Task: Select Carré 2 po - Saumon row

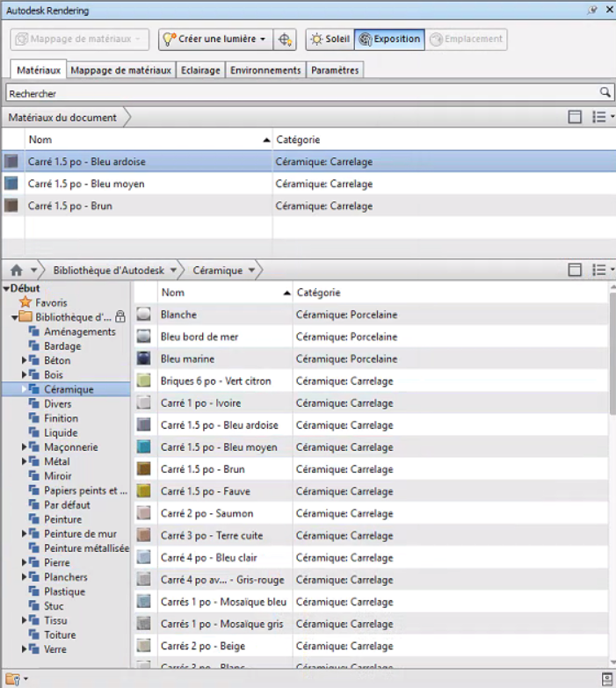Action: (371, 513)
